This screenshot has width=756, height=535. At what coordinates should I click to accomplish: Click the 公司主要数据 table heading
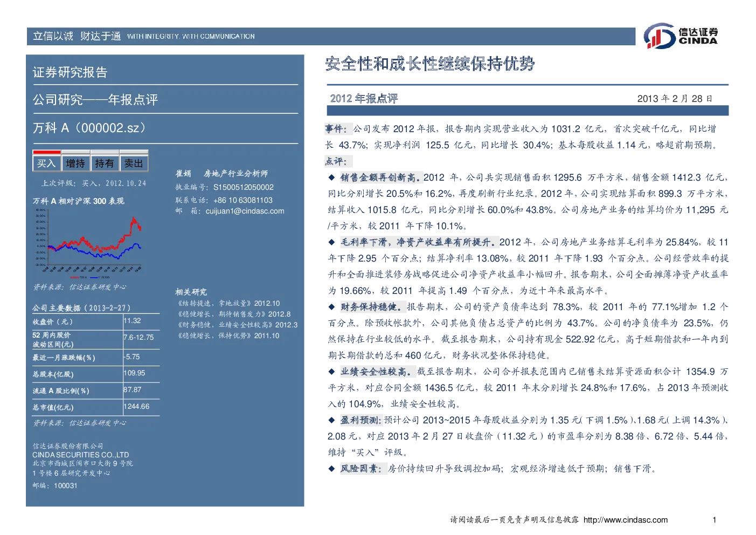[x=81, y=308]
